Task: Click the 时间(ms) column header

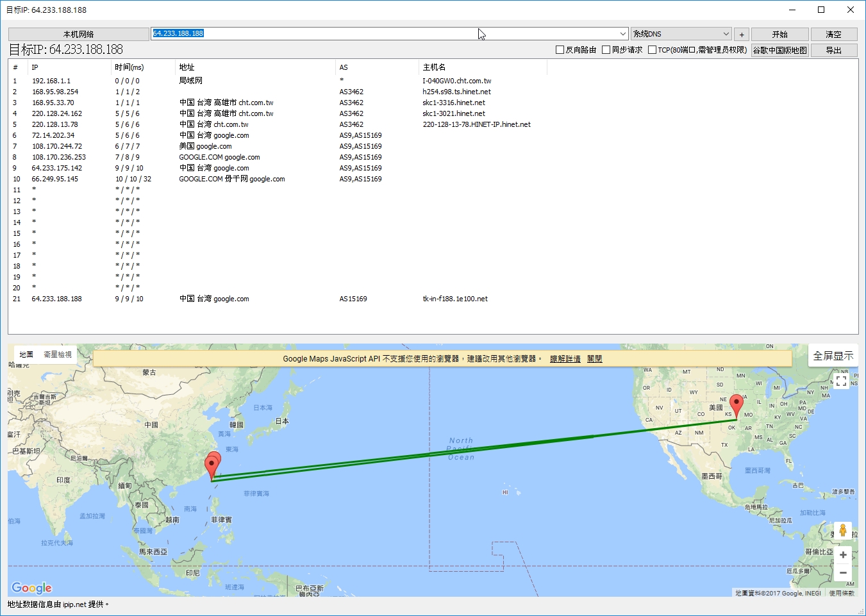Action: (143, 67)
